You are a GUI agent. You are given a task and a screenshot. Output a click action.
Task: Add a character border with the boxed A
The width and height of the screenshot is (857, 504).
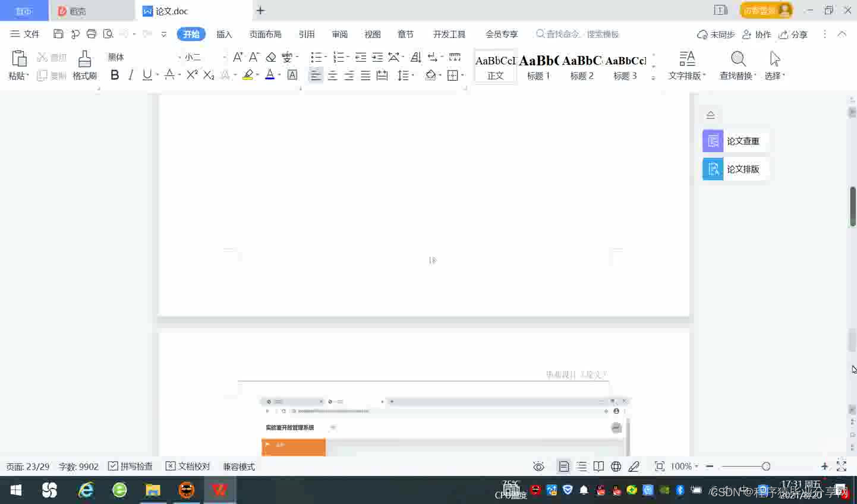pos(292,75)
